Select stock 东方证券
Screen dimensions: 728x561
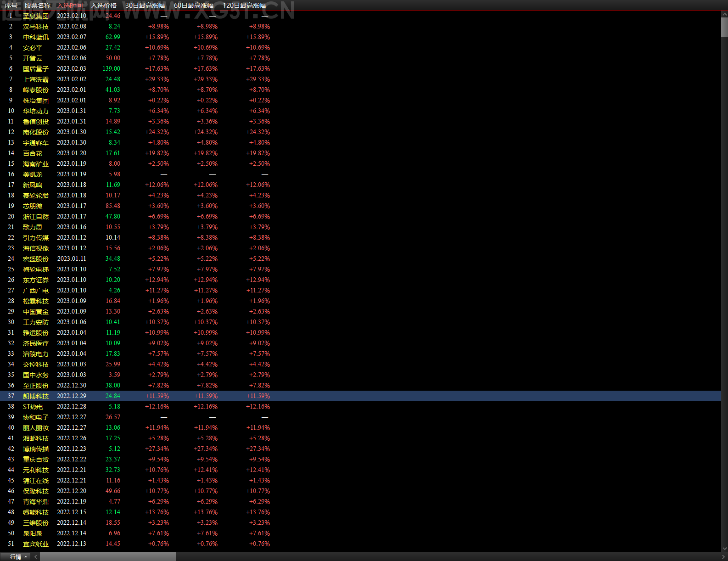coord(36,280)
